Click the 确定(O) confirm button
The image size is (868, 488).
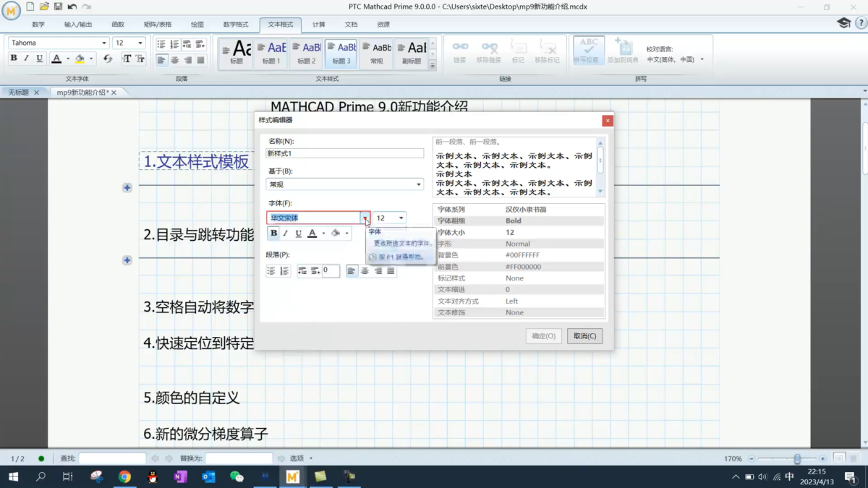(544, 336)
